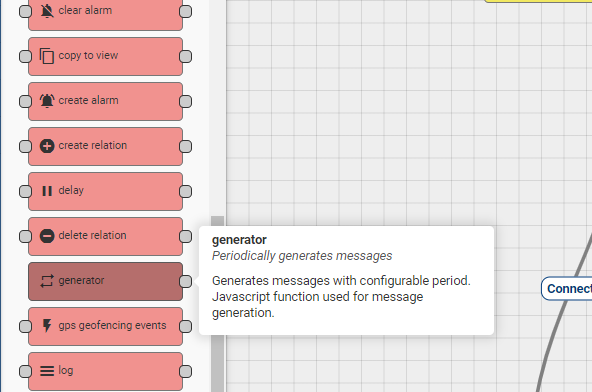Click the input port of gps geofencing events node
The width and height of the screenshot is (592, 392).
(x=25, y=326)
